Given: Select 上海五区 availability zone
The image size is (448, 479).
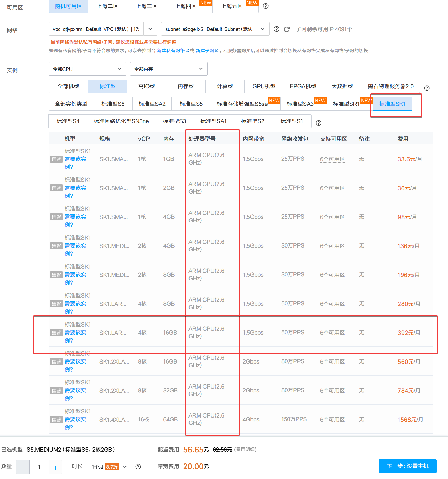Looking at the screenshot, I should (x=235, y=6).
